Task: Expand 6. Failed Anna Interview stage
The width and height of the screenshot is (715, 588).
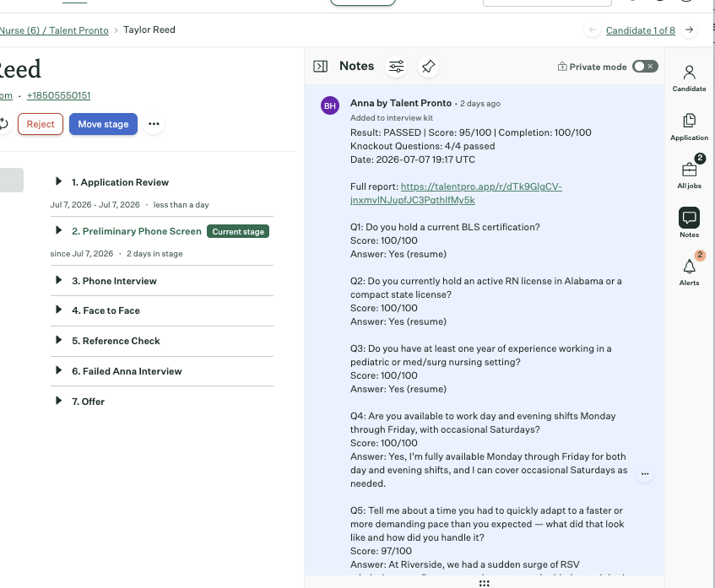Action: click(58, 370)
